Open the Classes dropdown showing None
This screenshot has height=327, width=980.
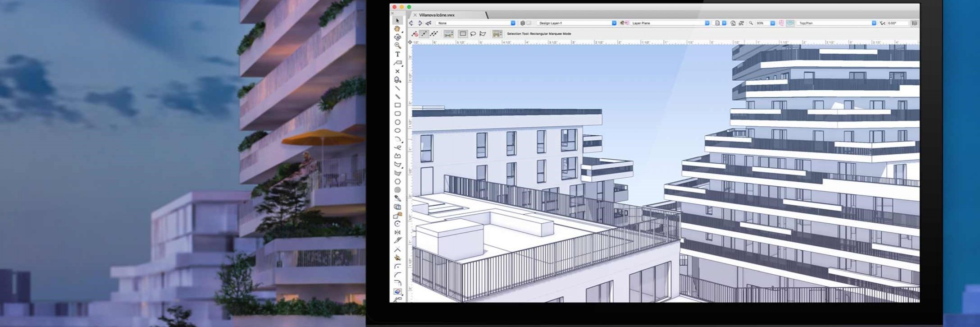[x=476, y=23]
